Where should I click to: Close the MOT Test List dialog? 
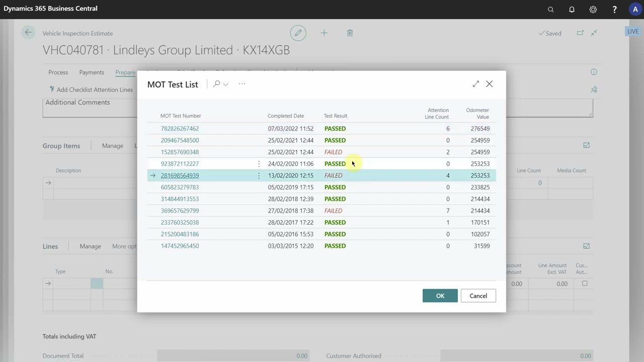point(490,84)
